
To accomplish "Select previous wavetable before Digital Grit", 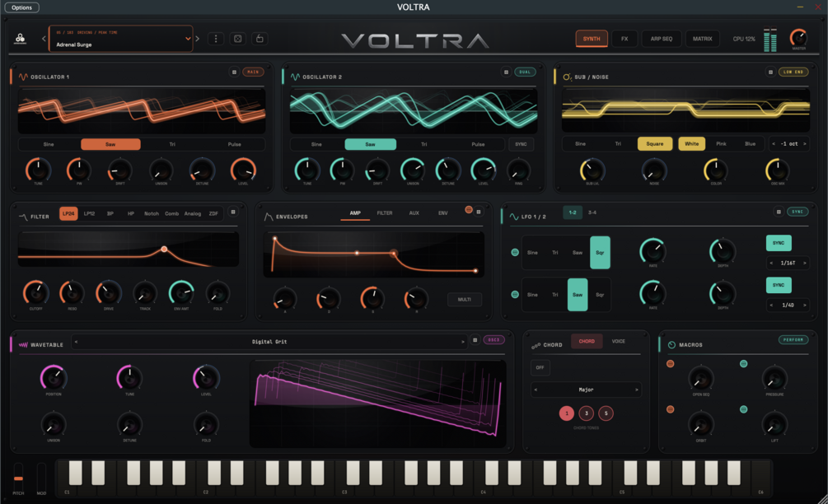I will (76, 342).
